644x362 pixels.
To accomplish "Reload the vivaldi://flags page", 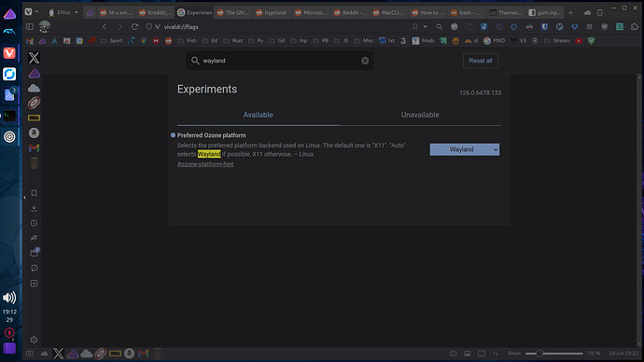I will pyautogui.click(x=134, y=27).
